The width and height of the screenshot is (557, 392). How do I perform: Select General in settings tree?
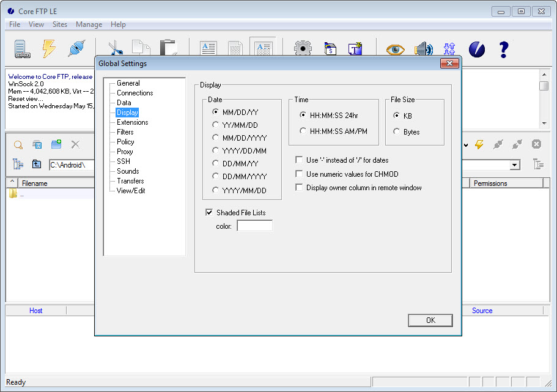click(128, 83)
